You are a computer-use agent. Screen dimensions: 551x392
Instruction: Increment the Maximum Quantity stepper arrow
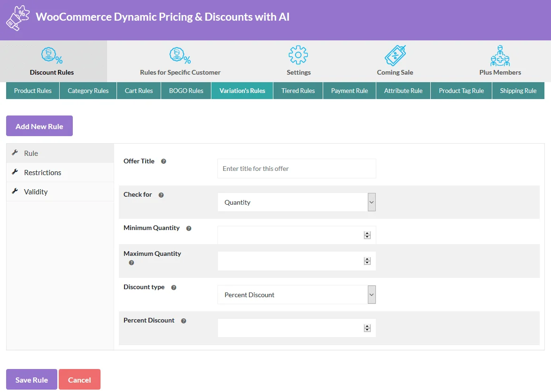coord(367,259)
